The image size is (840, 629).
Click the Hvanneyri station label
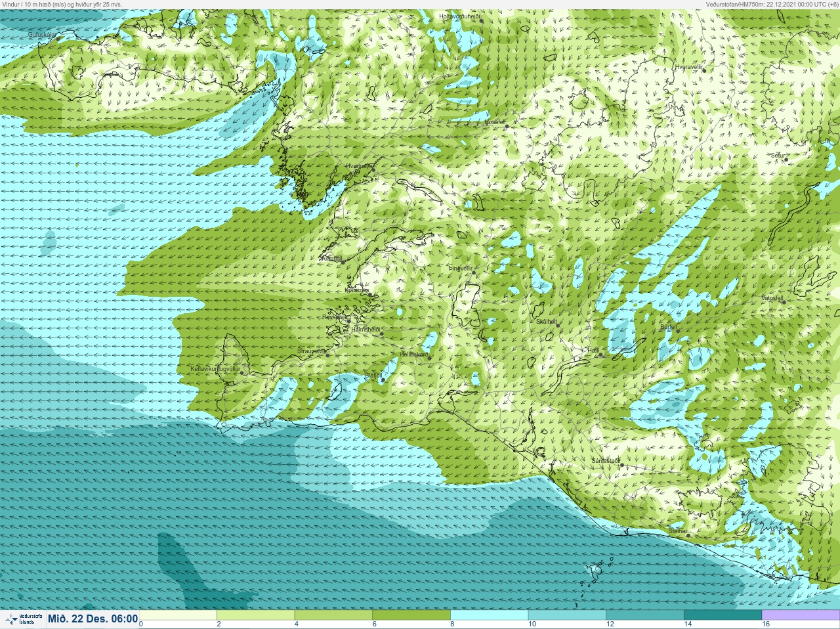click(359, 166)
